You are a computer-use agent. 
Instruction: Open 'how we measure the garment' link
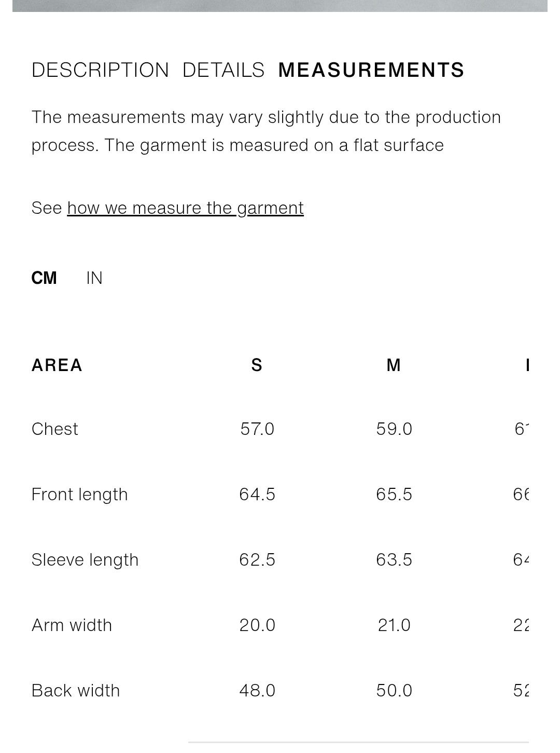185,208
